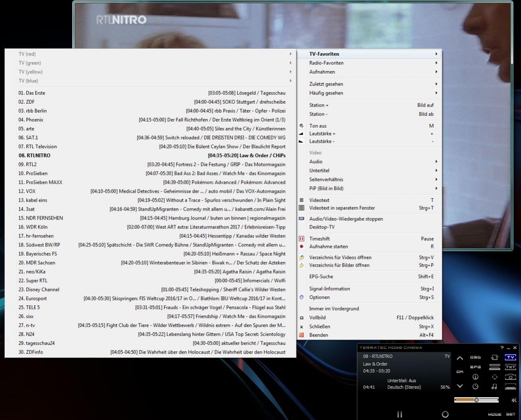521x420 pixels.
Task: Select Beenden with the red power icon
Action: click(x=369, y=335)
